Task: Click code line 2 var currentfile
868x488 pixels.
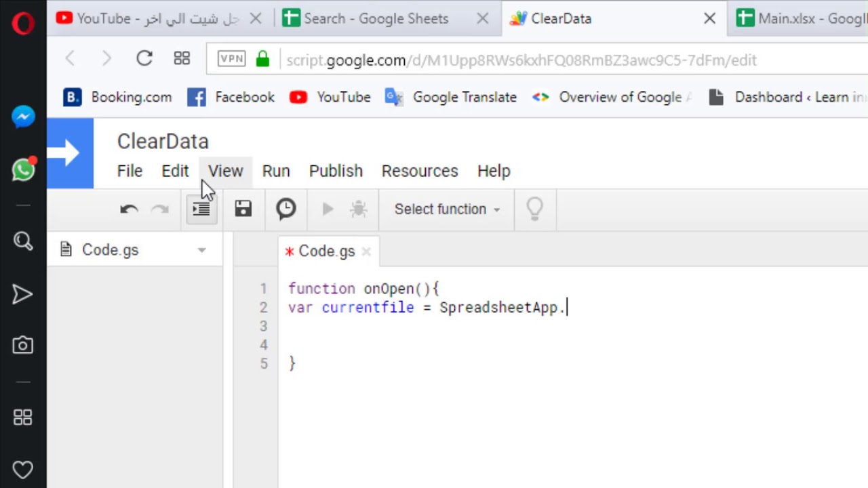Action: point(427,308)
